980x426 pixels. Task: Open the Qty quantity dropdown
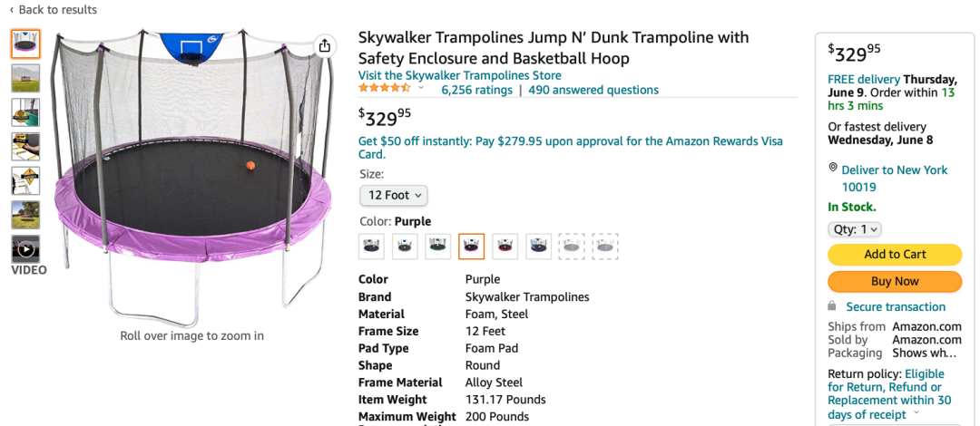click(855, 229)
